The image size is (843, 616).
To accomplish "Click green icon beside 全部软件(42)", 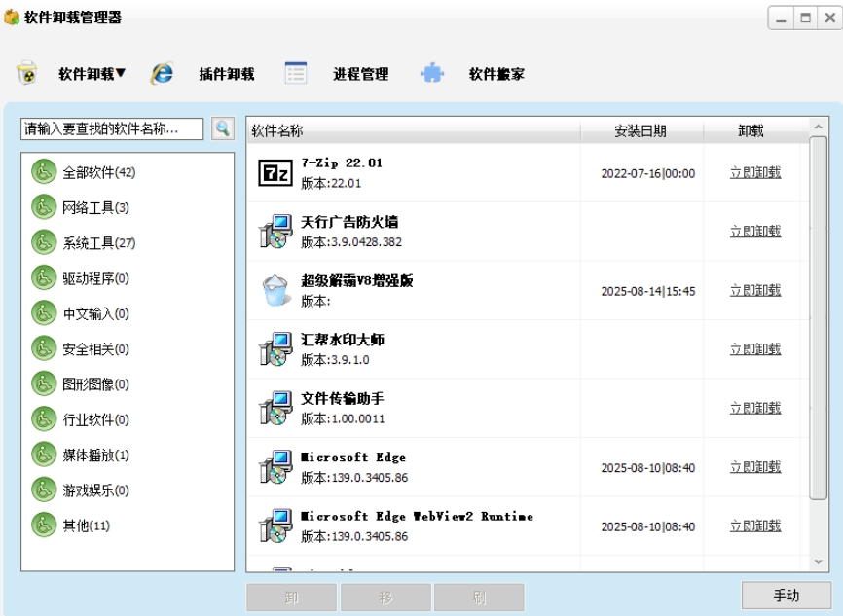I will [x=44, y=172].
